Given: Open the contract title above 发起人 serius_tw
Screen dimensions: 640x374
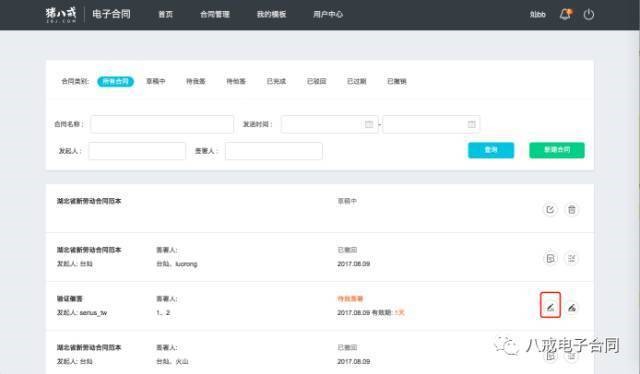Looking at the screenshot, I should click(x=69, y=298).
